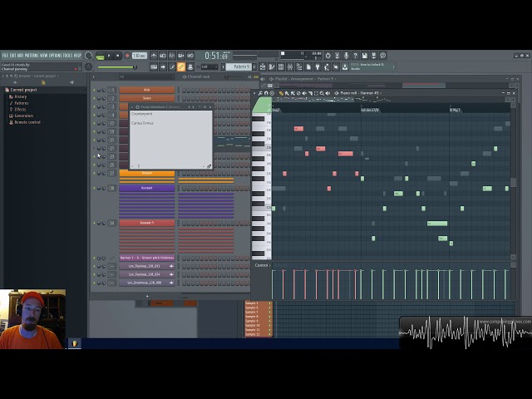
Task: Click the red Record button
Action: click(127, 56)
